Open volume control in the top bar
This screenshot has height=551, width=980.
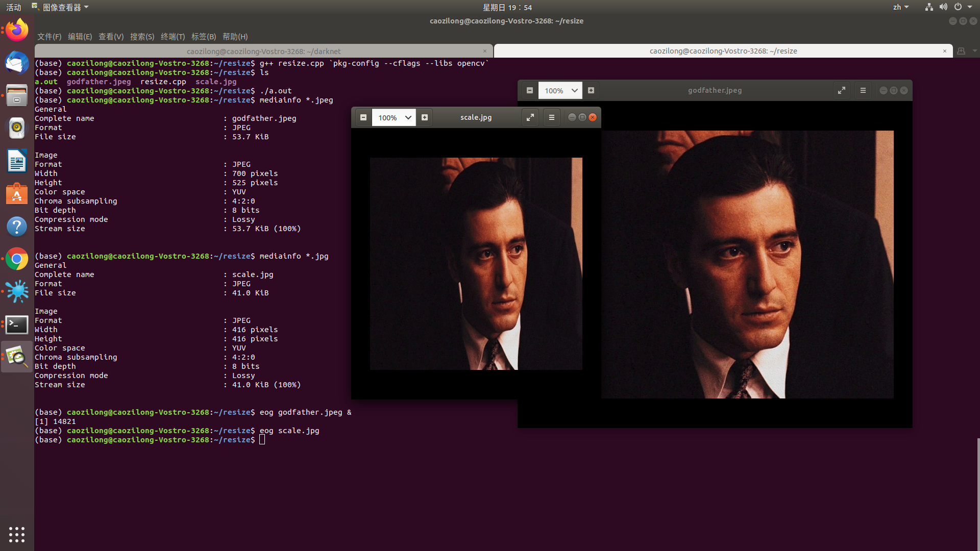point(943,7)
